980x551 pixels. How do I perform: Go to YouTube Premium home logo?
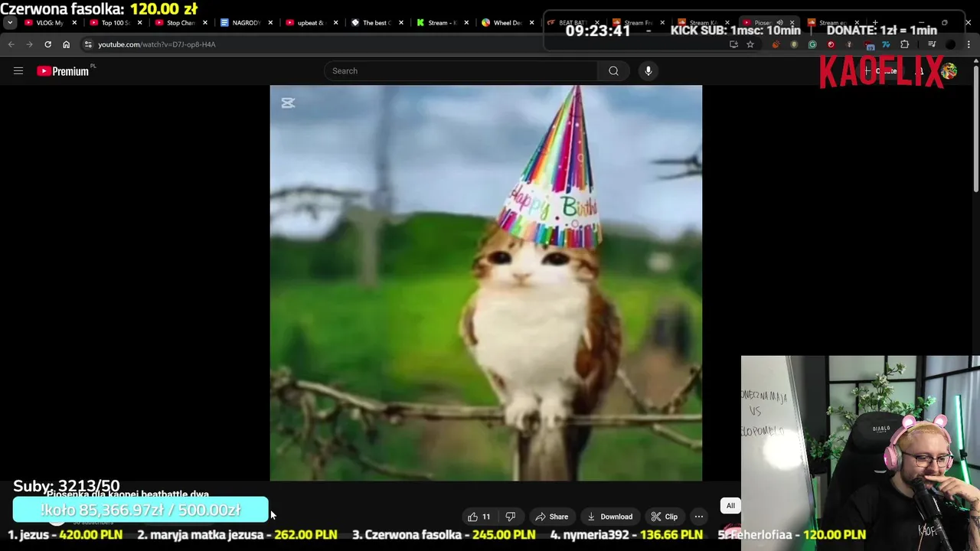coord(64,71)
